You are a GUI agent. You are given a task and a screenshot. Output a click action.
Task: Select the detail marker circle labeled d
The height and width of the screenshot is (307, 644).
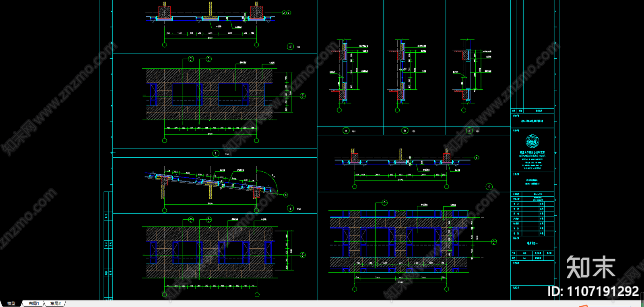(290, 47)
